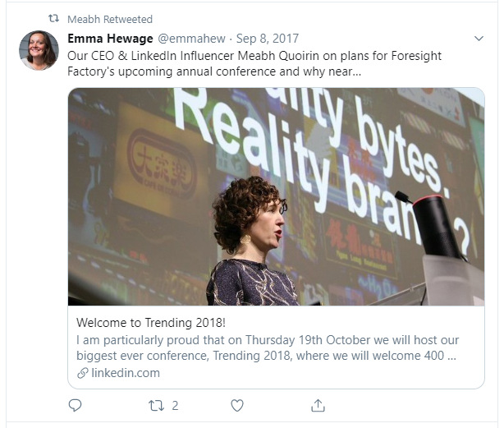This screenshot has width=504, height=428.
Task: Open the Reality bytes conference photo
Action: click(x=276, y=196)
